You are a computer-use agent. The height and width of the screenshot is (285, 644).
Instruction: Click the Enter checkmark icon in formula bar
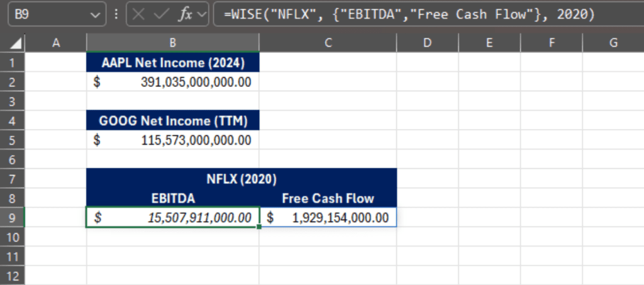pos(160,14)
